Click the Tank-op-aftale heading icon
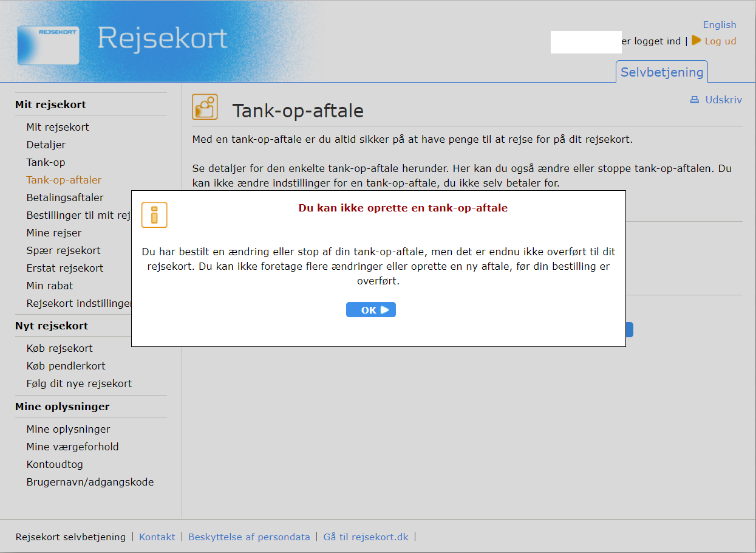 205,107
